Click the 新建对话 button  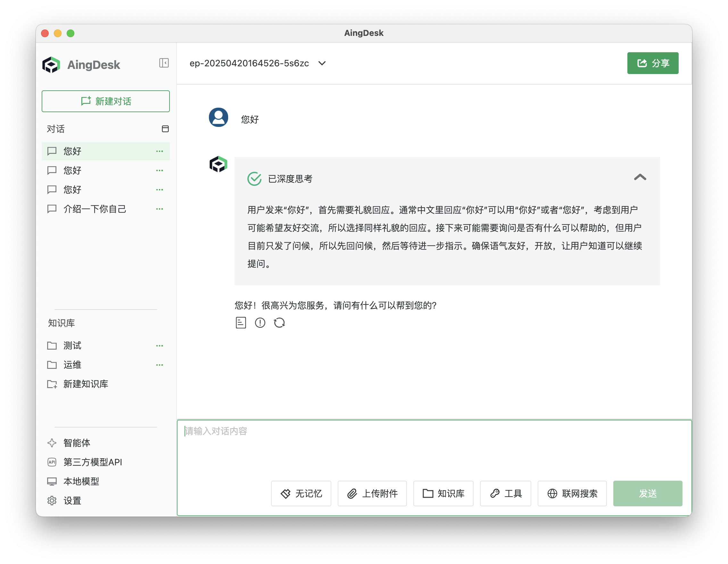coord(106,101)
